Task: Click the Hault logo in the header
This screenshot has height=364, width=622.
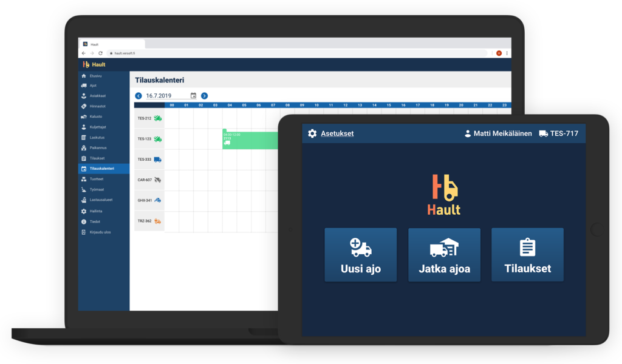Action: point(94,64)
